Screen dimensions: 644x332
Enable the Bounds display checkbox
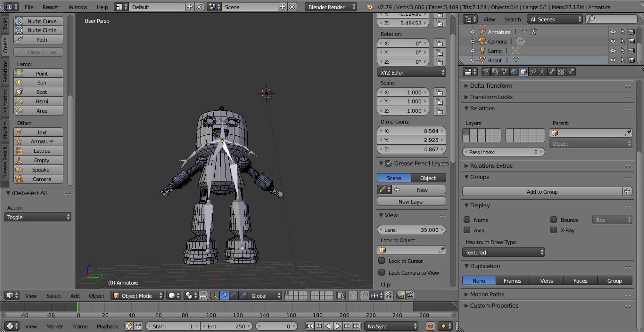pos(554,220)
